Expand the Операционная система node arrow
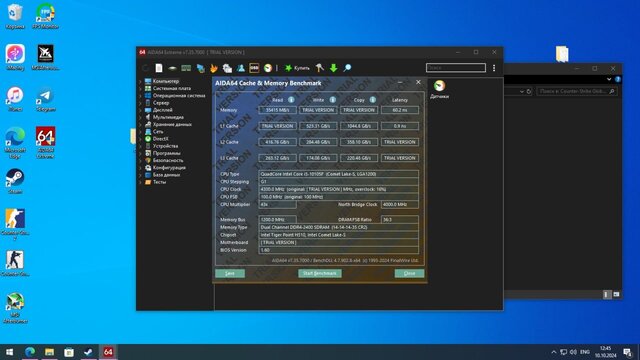 (140, 96)
